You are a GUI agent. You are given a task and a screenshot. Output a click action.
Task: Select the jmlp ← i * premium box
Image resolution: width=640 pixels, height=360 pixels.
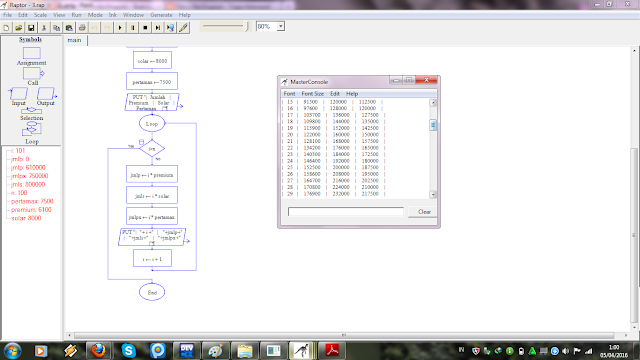(152, 174)
